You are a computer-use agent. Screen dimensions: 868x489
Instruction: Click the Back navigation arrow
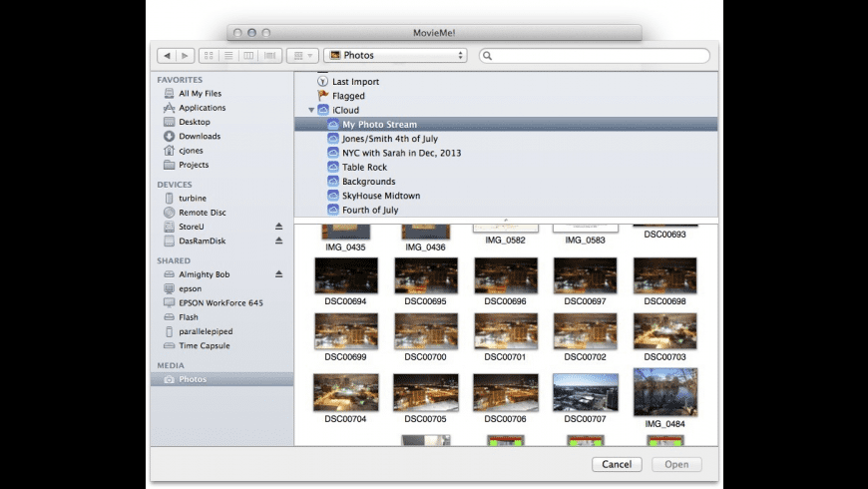click(x=166, y=56)
